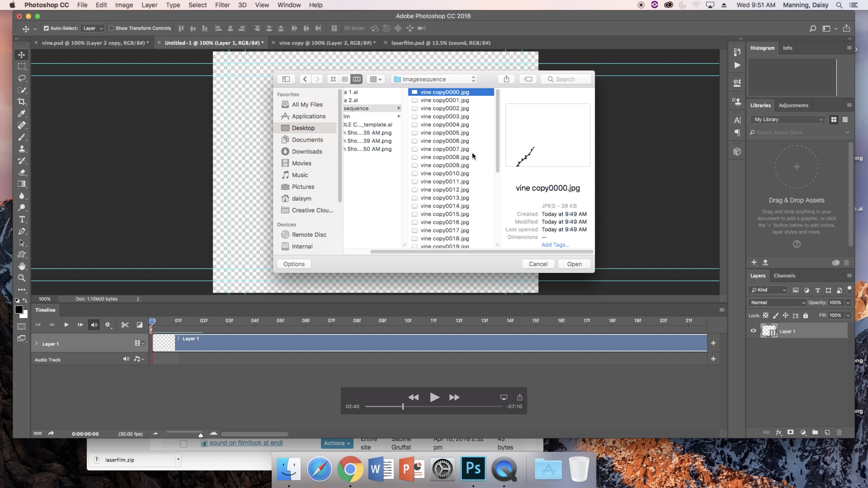Open timeline settings gear icon

107,325
